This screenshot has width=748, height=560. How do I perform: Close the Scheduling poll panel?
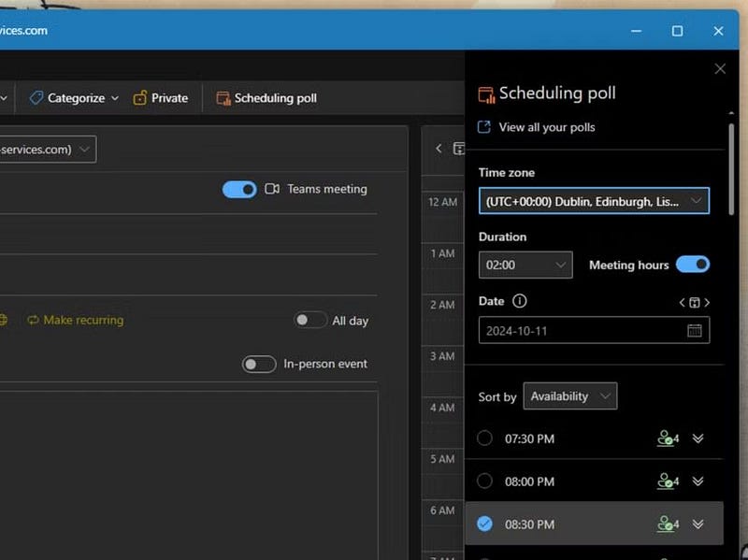coord(720,68)
